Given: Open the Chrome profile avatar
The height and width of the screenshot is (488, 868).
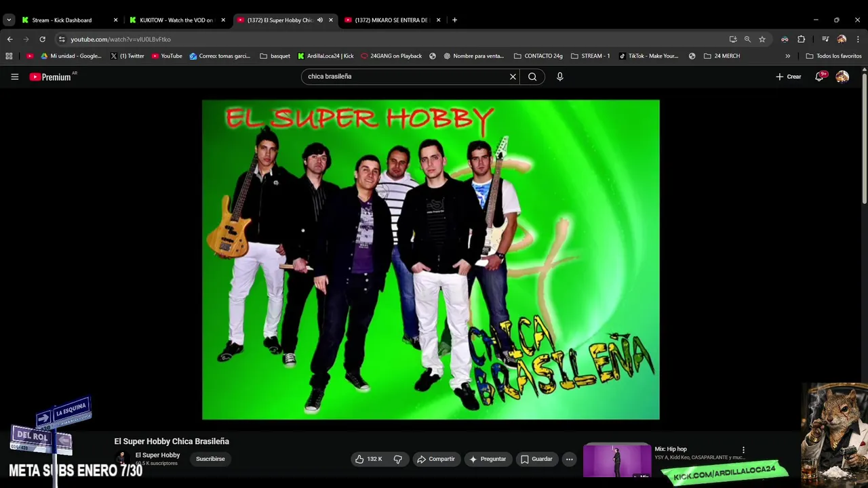Looking at the screenshot, I should [842, 39].
